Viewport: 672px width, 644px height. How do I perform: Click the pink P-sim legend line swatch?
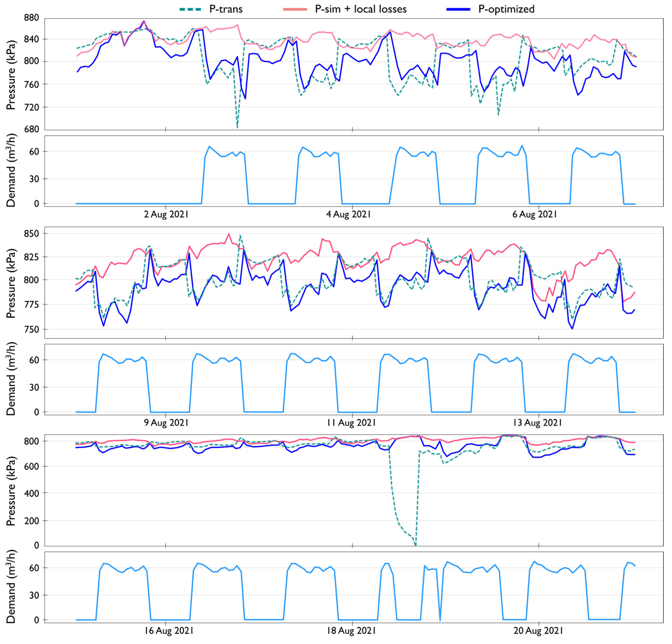click(x=295, y=9)
